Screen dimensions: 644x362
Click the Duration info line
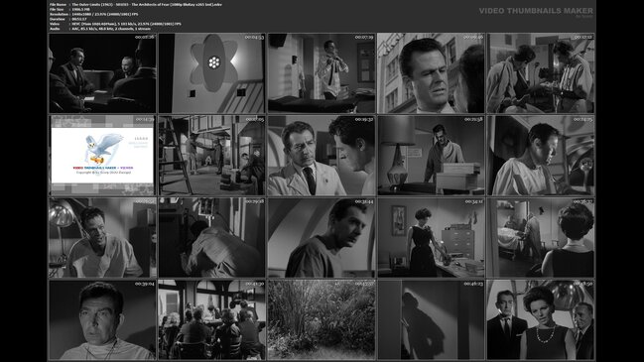(68, 19)
